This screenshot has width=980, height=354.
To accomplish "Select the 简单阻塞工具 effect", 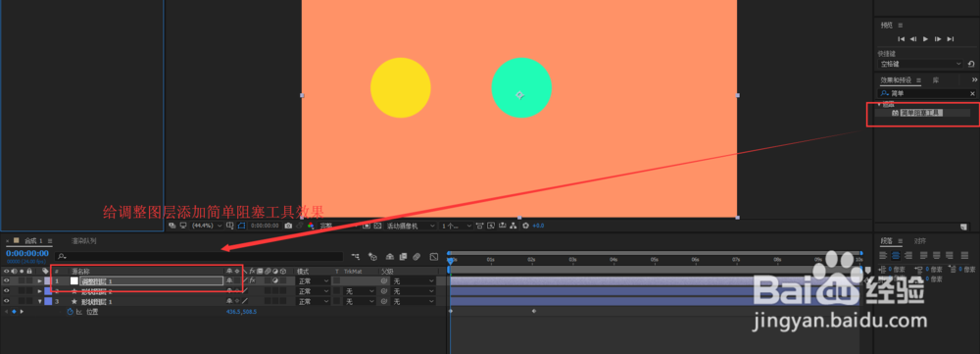I will (x=921, y=113).
